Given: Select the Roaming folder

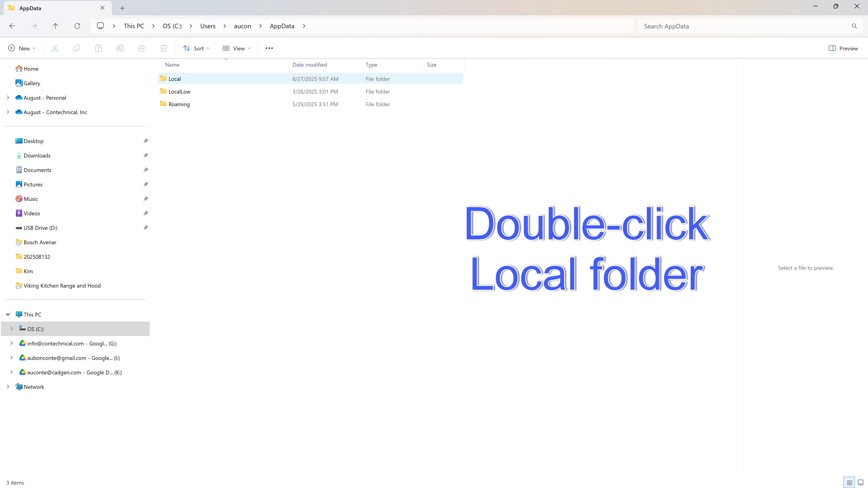Looking at the screenshot, I should coord(310,104).
